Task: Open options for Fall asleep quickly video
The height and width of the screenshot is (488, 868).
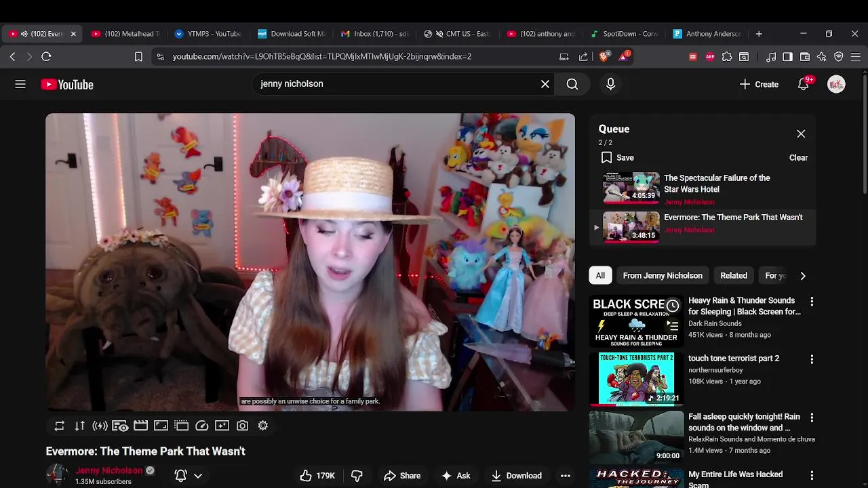Action: coord(812,418)
